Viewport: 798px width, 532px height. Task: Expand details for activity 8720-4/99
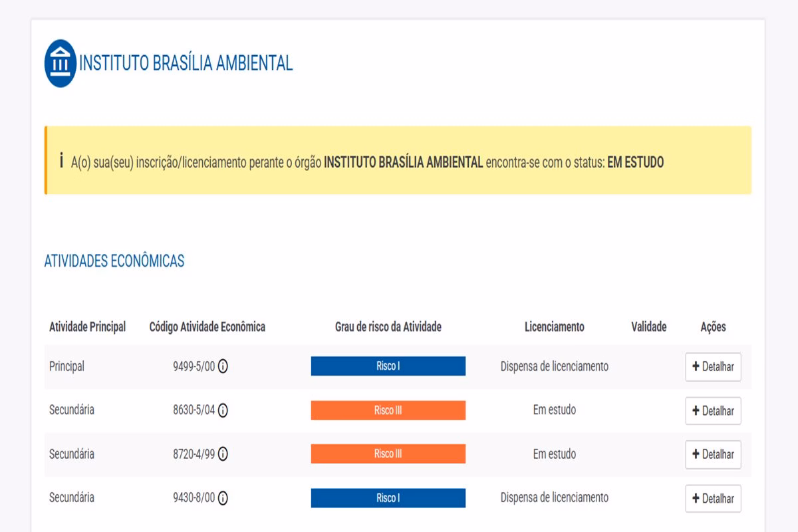[x=713, y=454]
